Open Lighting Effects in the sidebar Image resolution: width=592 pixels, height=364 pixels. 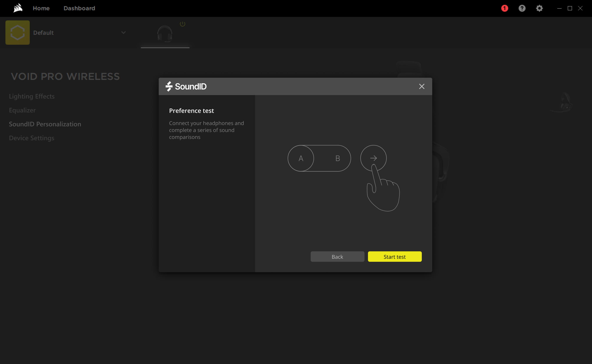click(32, 96)
